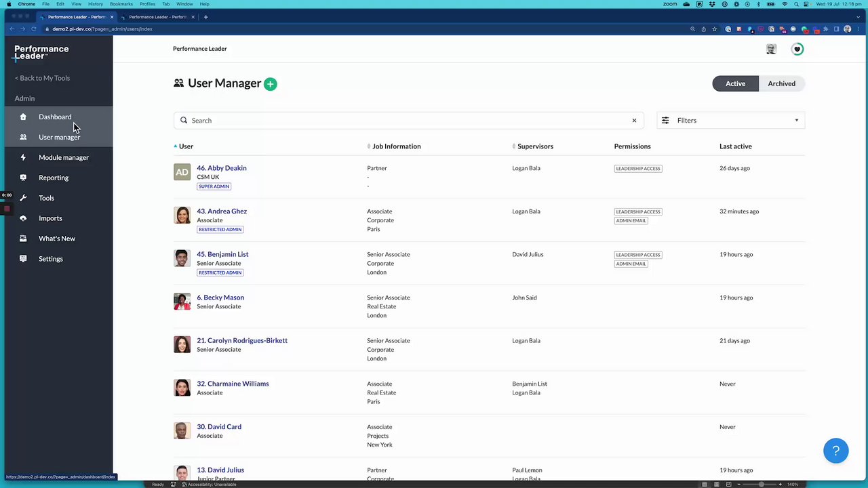Screen dimensions: 868x488
Task: Open a new browser tab with plus icon
Action: pos(205,17)
